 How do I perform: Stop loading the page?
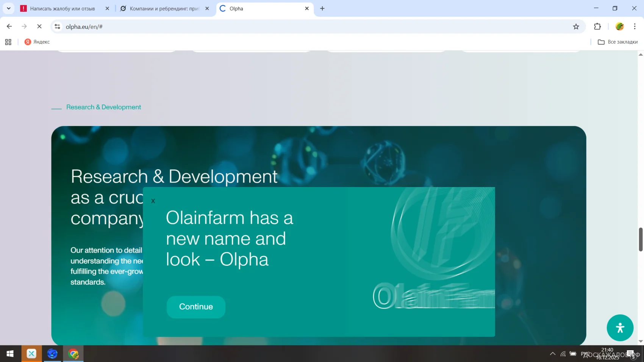pos(39,27)
